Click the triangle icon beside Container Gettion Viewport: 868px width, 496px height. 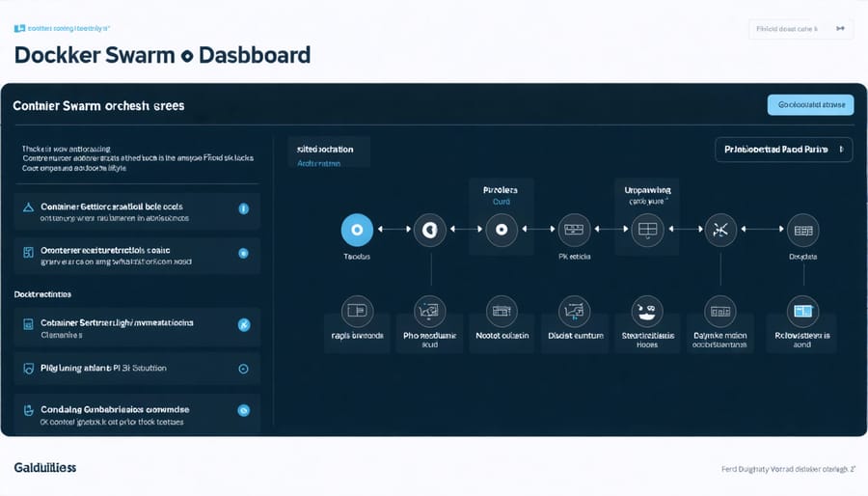(x=28, y=207)
